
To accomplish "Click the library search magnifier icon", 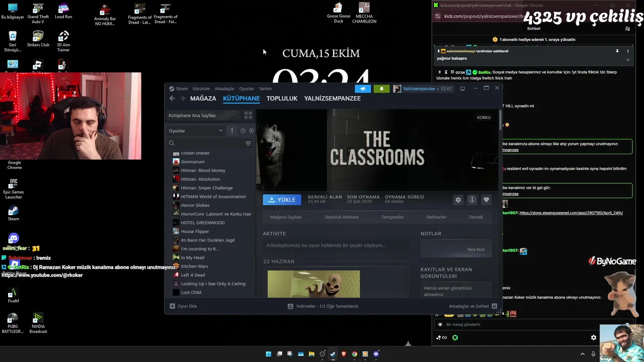I will tap(172, 143).
